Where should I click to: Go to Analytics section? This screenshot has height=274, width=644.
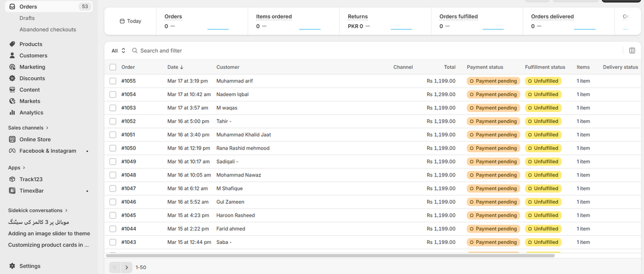(x=31, y=113)
